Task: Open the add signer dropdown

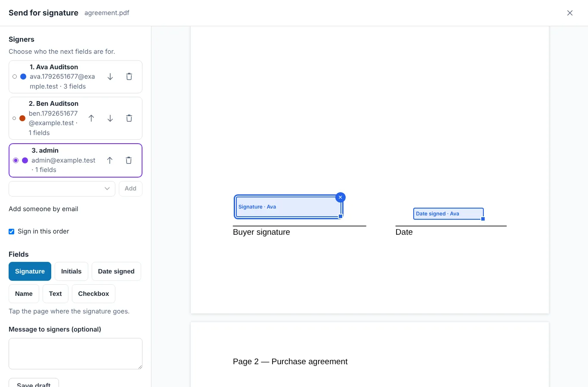Action: pos(62,188)
